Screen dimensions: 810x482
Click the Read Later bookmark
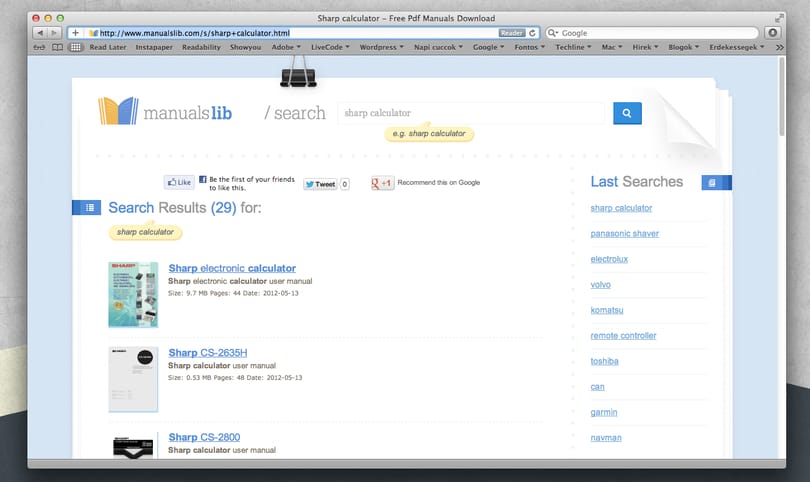[107, 47]
